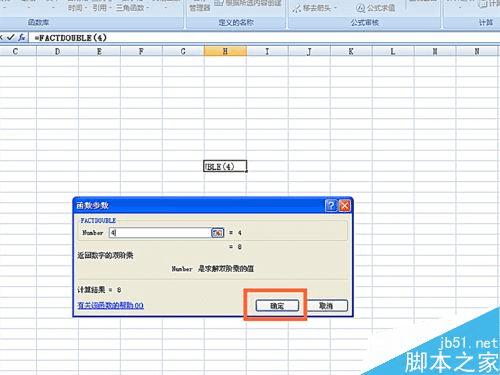Click the 公式审核 group label

365,22
